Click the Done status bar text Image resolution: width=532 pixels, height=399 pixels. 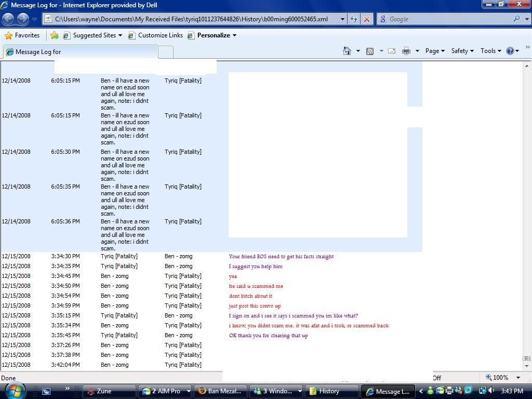pos(8,378)
